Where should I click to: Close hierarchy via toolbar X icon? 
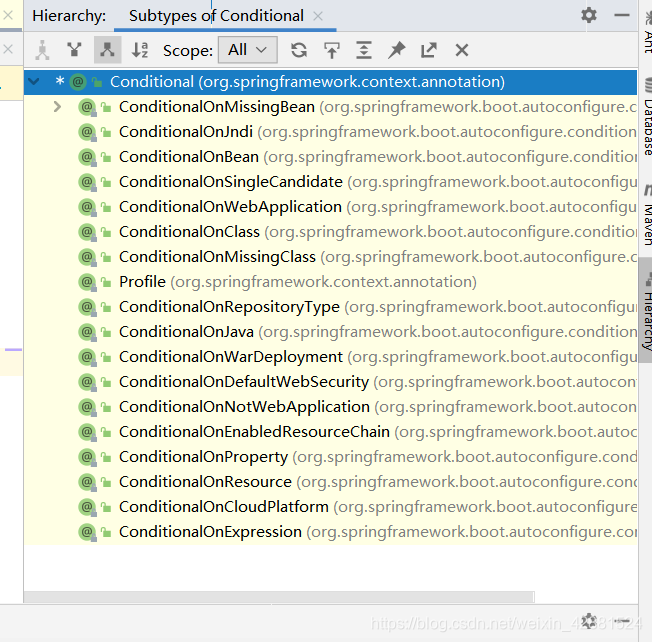[x=462, y=50]
